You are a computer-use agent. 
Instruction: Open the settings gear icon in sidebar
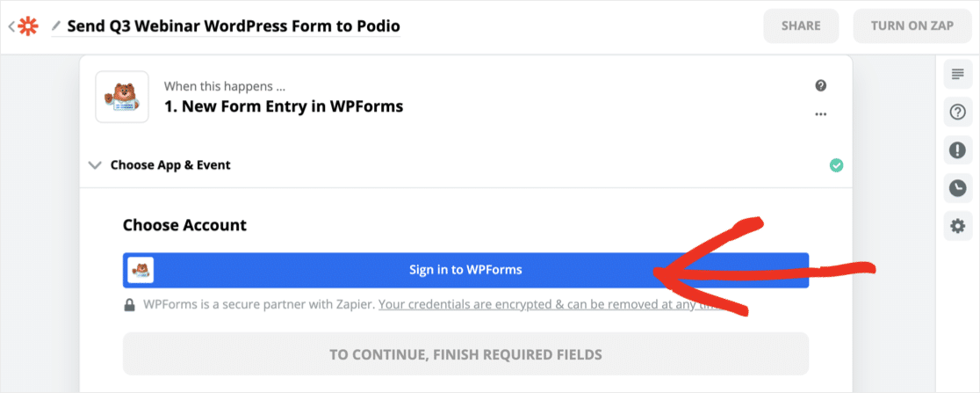coord(957,226)
